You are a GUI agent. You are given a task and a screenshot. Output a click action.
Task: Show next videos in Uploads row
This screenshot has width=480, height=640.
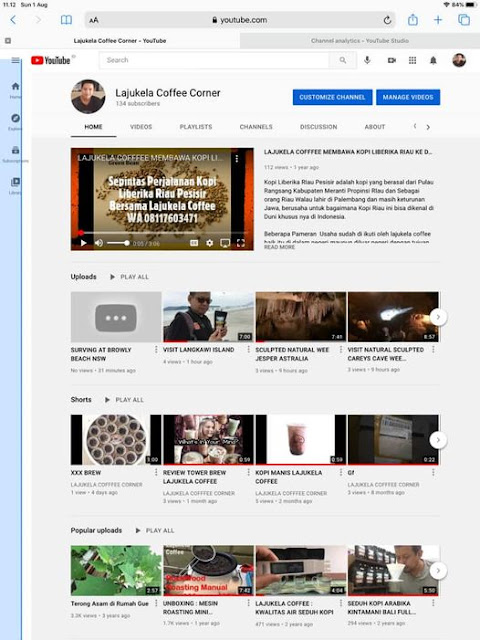coord(438,317)
